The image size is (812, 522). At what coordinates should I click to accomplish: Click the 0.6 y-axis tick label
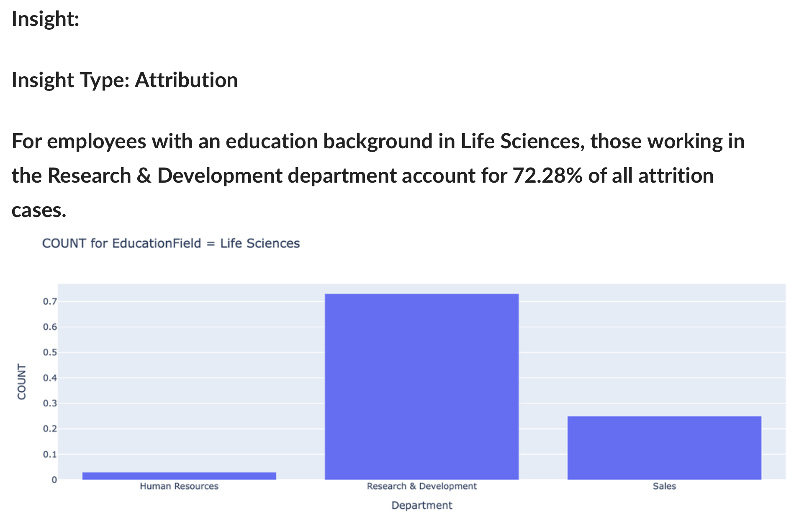[x=50, y=327]
